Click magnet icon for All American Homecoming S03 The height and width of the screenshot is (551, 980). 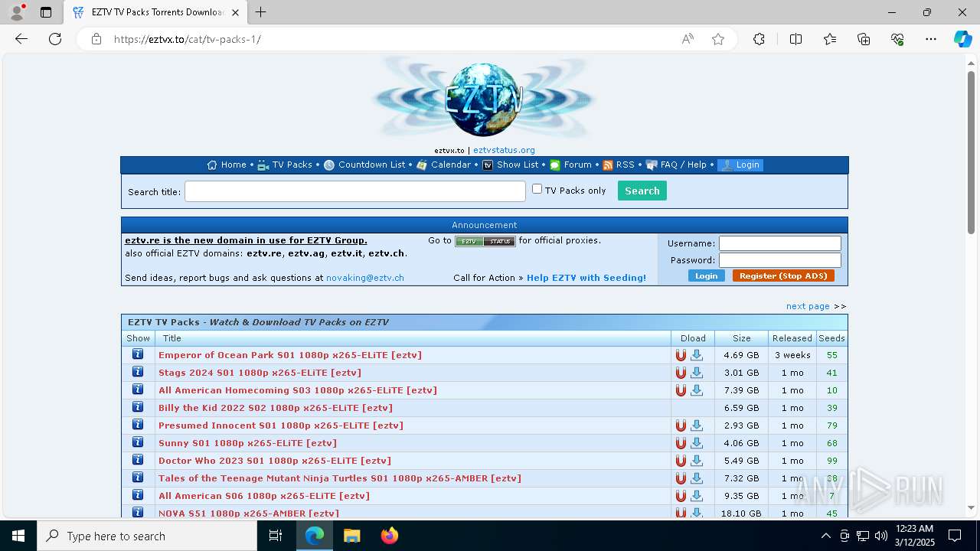click(x=681, y=390)
